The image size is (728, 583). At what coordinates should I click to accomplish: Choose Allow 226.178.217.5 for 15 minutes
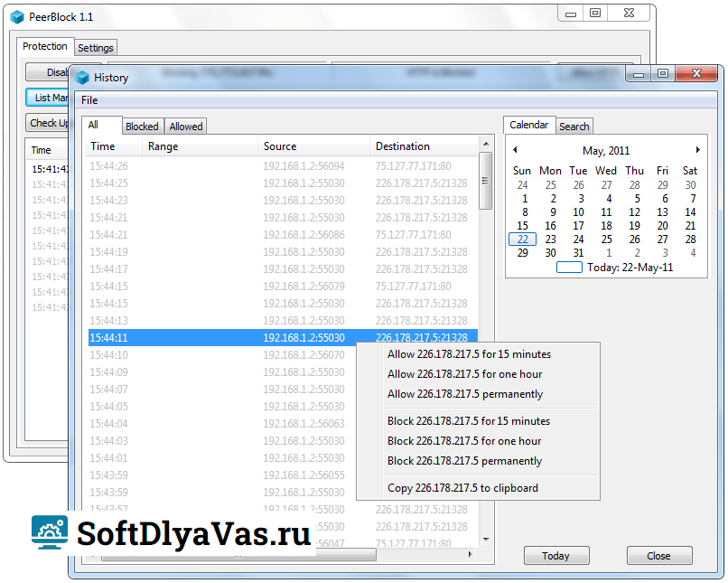(469, 354)
